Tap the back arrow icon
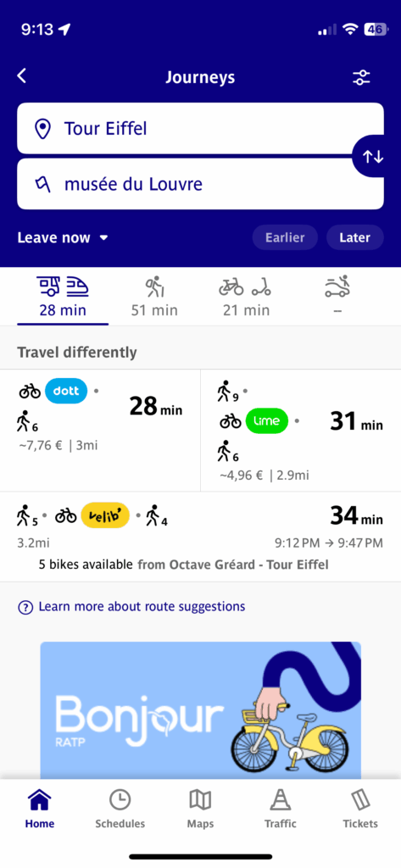Screen dimensions: 401x868 (21, 75)
